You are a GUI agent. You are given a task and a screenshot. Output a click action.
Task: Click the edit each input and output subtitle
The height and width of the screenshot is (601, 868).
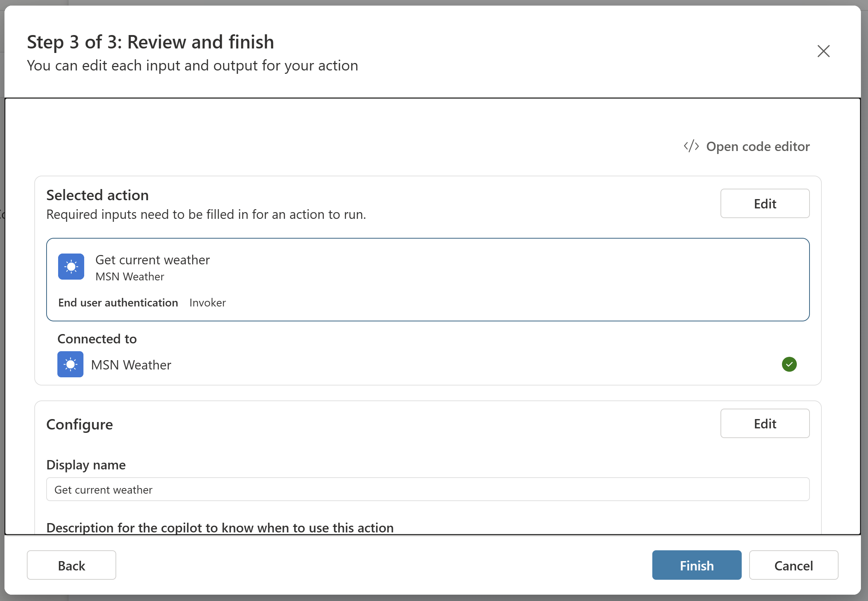[193, 66]
